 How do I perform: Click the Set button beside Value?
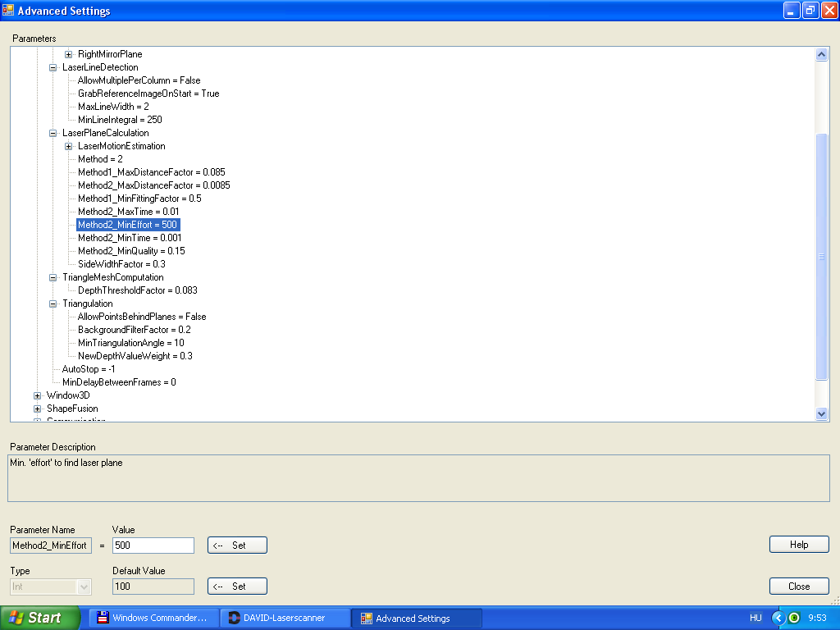[x=237, y=546]
